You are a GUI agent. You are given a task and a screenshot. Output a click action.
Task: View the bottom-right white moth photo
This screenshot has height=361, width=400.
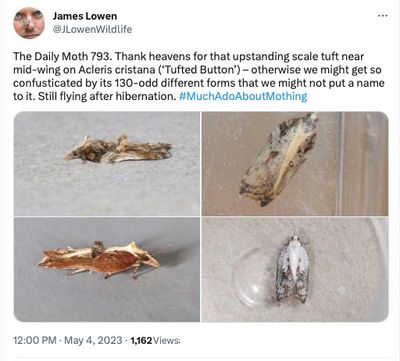(295, 269)
